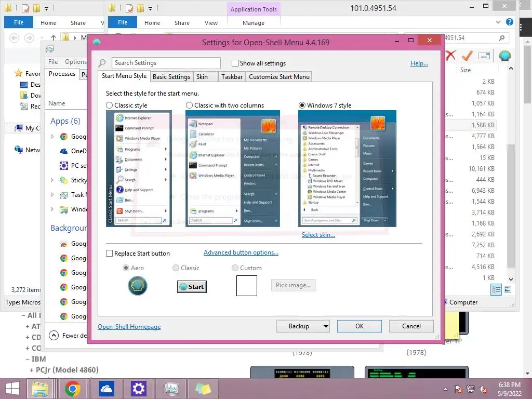The height and width of the screenshot is (399, 532).
Task: Collapse the IBM tree node in webpage
Action: (x=28, y=359)
